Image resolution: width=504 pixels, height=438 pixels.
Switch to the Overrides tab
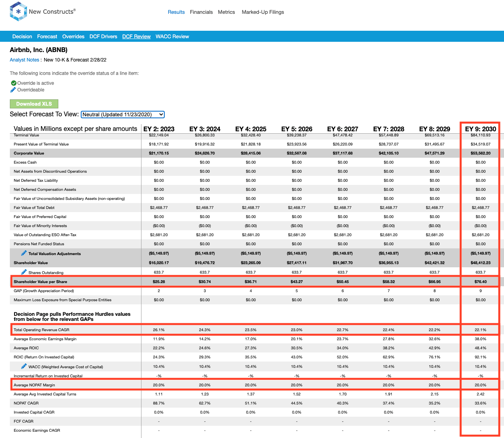73,36
